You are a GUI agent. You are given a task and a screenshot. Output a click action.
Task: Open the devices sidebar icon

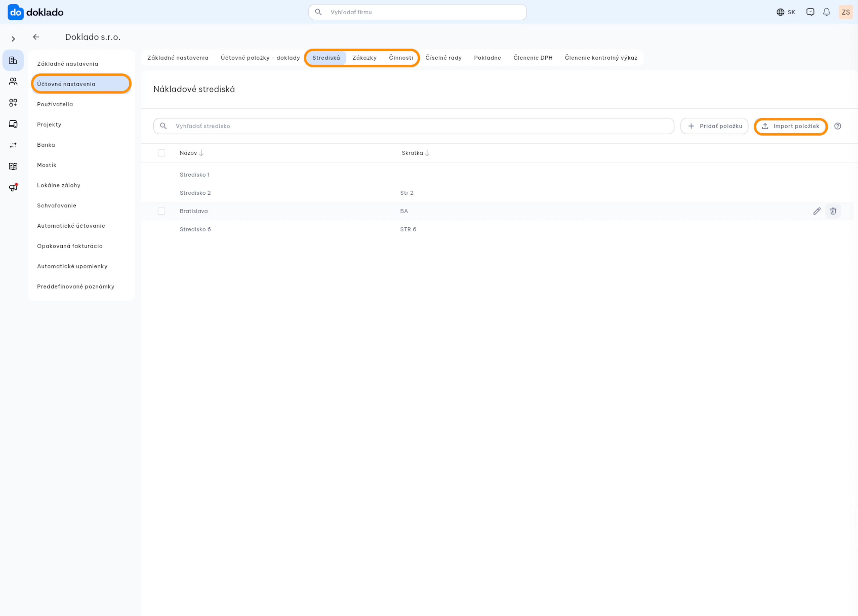tap(13, 124)
